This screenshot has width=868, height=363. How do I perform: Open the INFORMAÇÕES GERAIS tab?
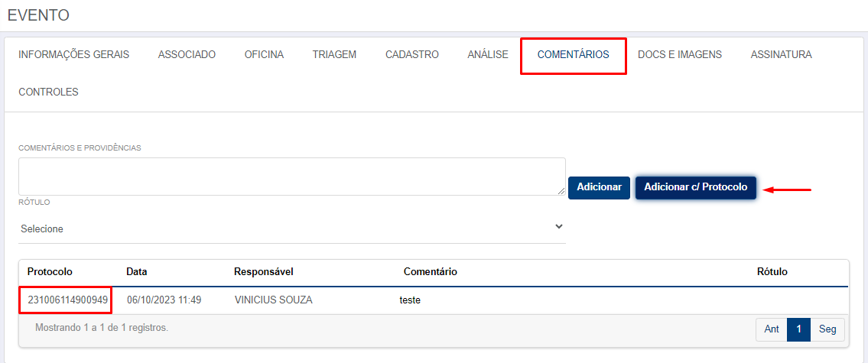point(73,55)
